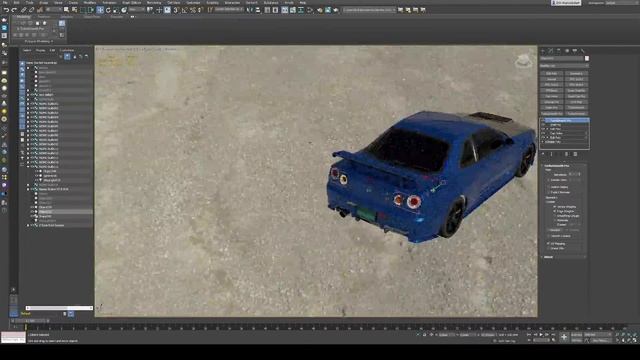Switch to the Freeform ribbon tab
The height and width of the screenshot is (360, 640).
44,17
